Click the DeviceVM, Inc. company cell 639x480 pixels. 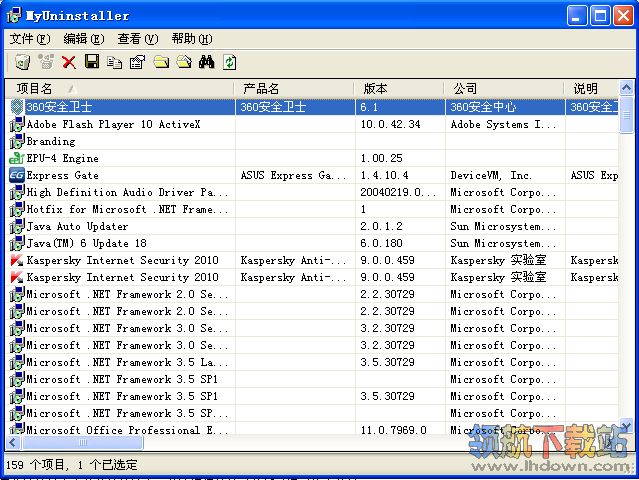click(491, 175)
